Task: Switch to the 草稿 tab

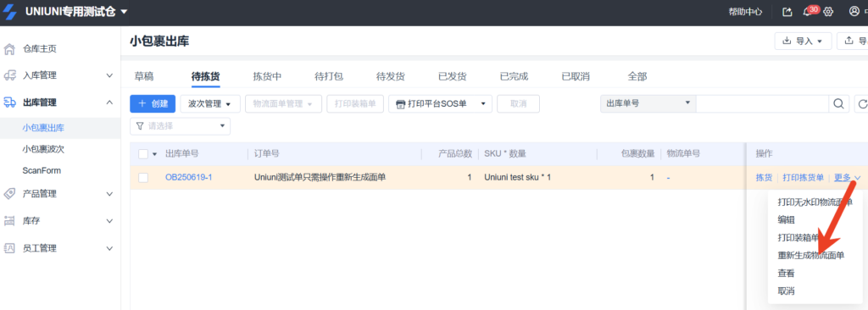Action: point(144,76)
